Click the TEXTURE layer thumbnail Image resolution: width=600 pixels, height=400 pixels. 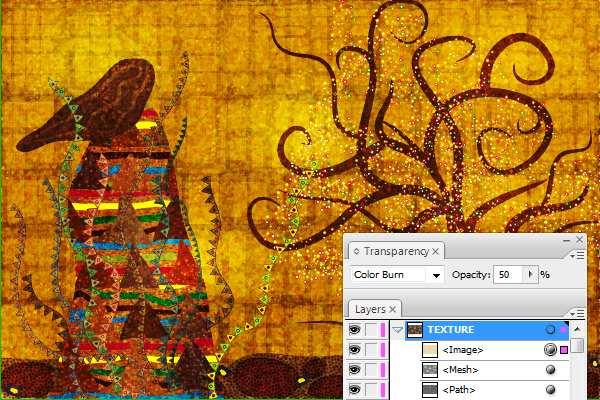(x=415, y=330)
